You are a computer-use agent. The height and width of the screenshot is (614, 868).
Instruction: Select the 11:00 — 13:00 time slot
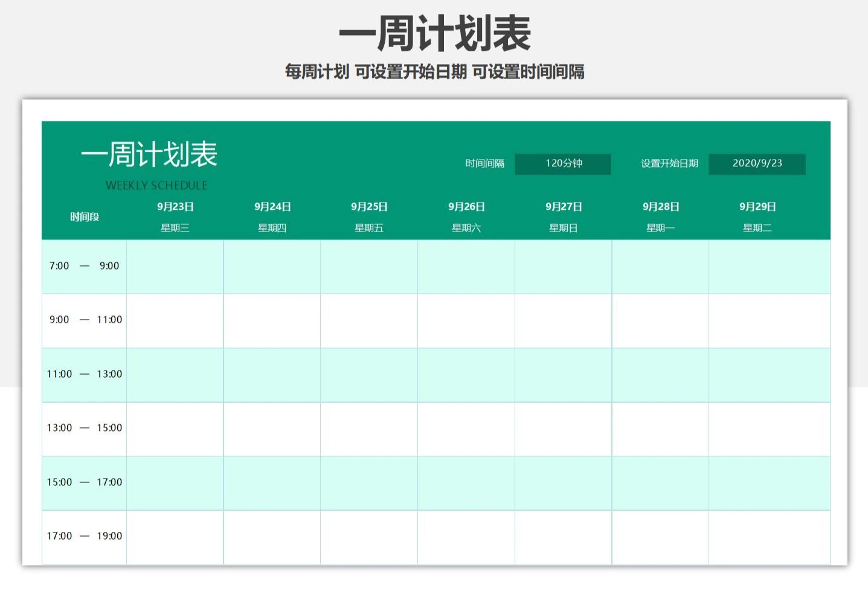tap(84, 374)
